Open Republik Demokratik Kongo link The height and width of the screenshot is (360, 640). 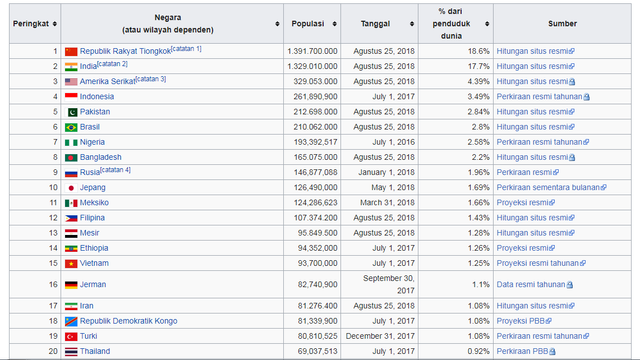pyautogui.click(x=129, y=321)
